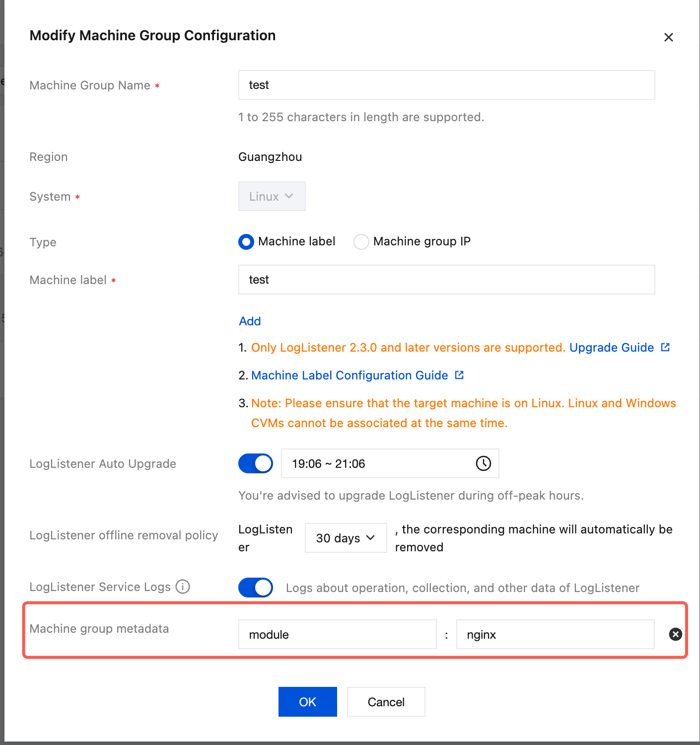Open the Upgrade Guide link
Screen dimensions: 700x745
pyautogui.click(x=611, y=347)
